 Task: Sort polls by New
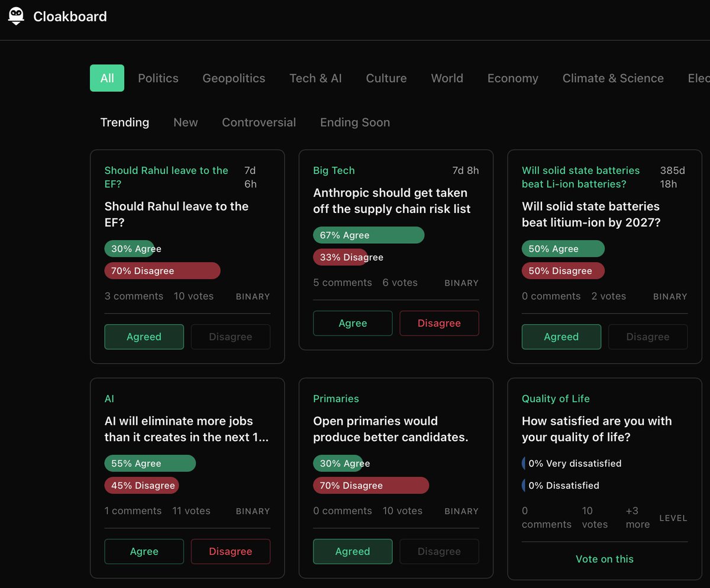(x=186, y=122)
